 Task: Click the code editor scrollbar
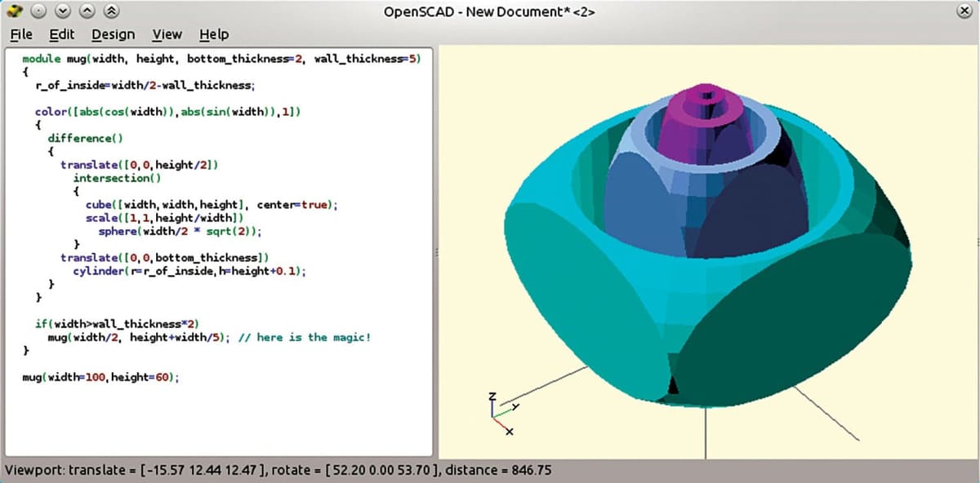click(x=434, y=245)
